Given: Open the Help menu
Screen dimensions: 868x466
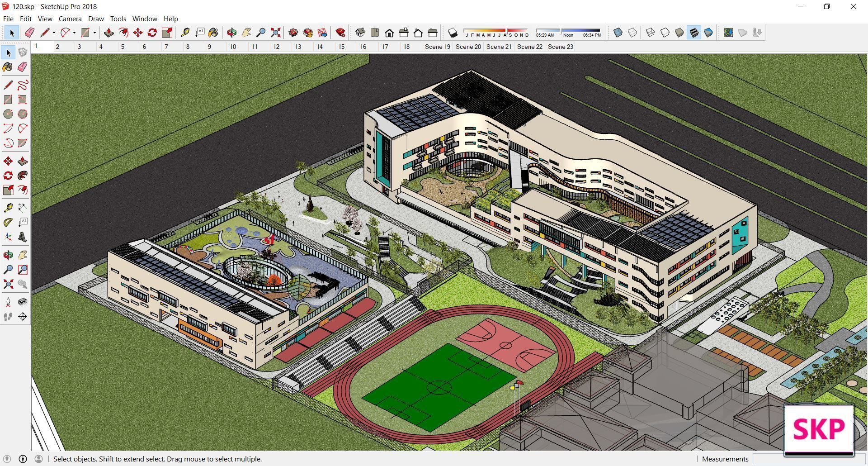Looking at the screenshot, I should point(171,19).
